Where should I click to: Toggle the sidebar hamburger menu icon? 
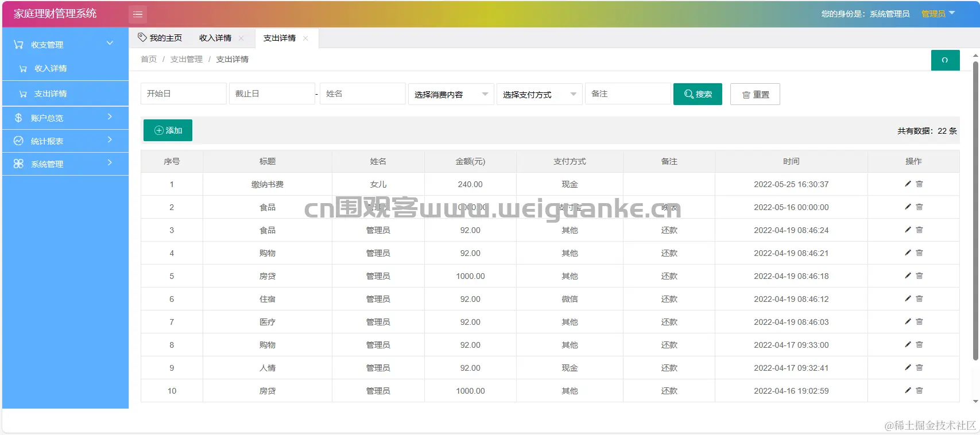coord(138,14)
